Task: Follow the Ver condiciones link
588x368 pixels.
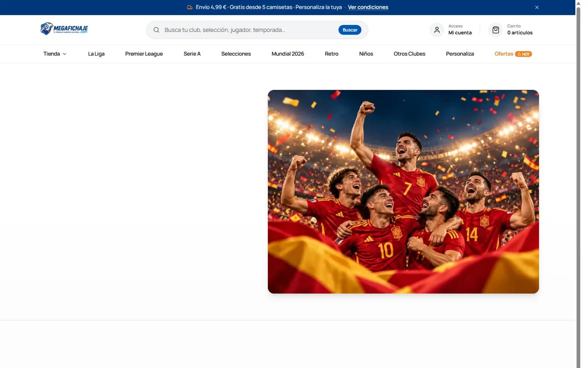Action: pyautogui.click(x=368, y=7)
